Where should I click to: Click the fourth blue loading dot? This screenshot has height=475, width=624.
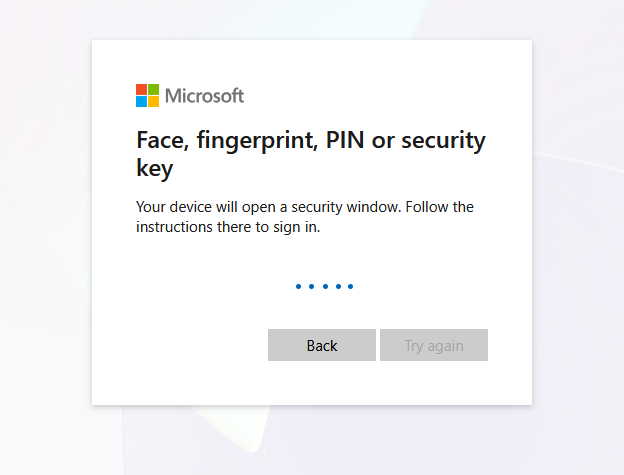click(x=337, y=287)
